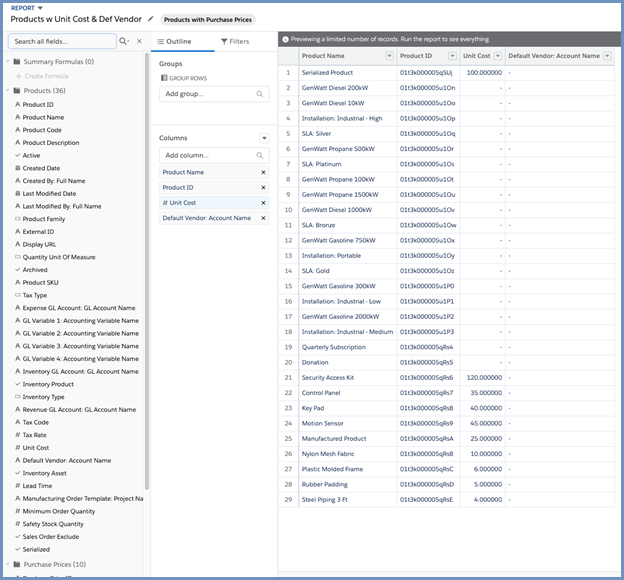The width and height of the screenshot is (624, 580).
Task: Select the Archived field
Action: (35, 270)
